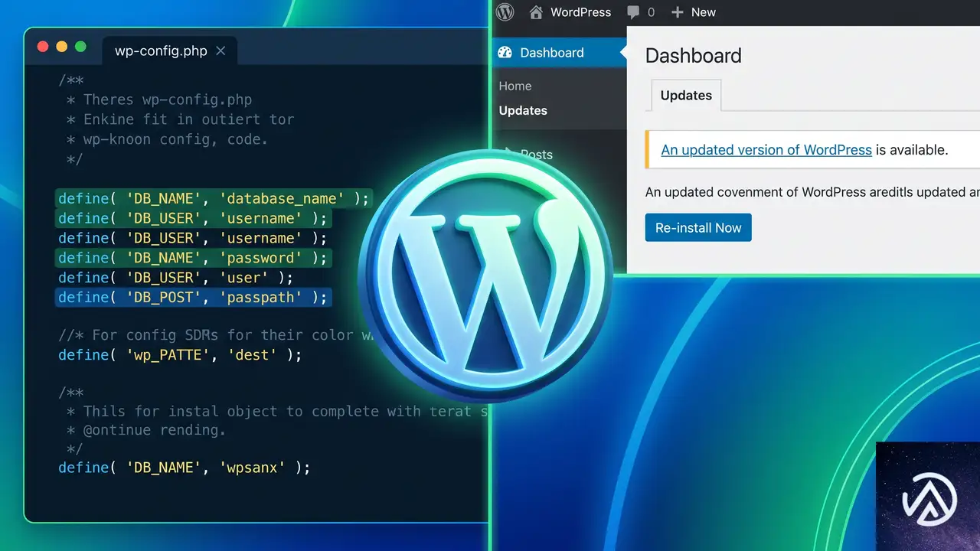Viewport: 980px width, 551px height.
Task: Click the '@ontinue rending.' comment line
Action: tap(147, 430)
